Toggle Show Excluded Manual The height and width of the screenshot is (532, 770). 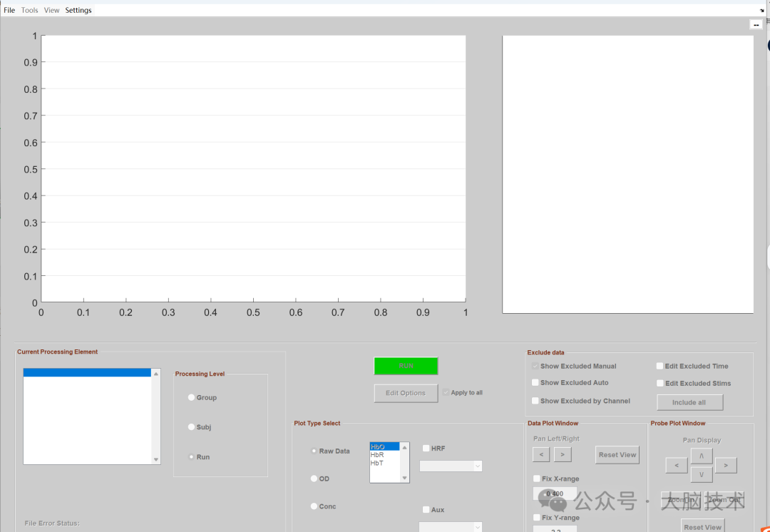[x=535, y=366]
